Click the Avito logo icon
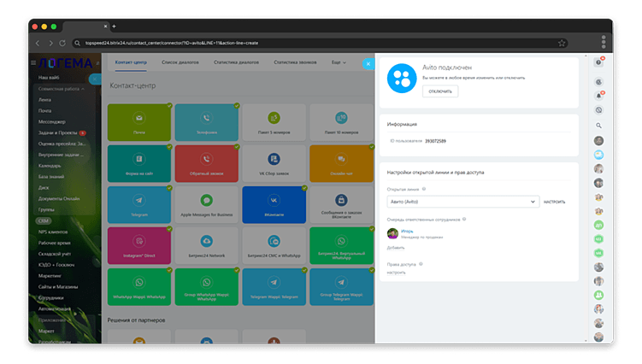Image resolution: width=642 pixels, height=364 pixels. click(x=402, y=79)
